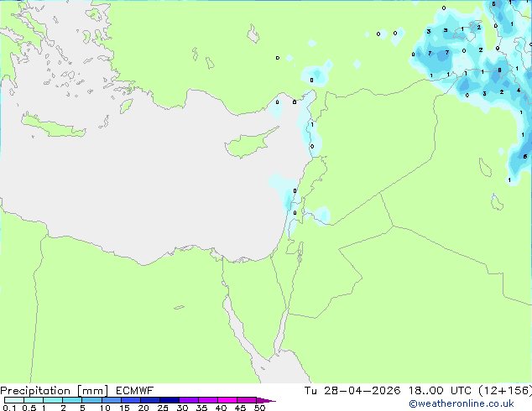Click the legend label '35'

(x=201, y=408)
